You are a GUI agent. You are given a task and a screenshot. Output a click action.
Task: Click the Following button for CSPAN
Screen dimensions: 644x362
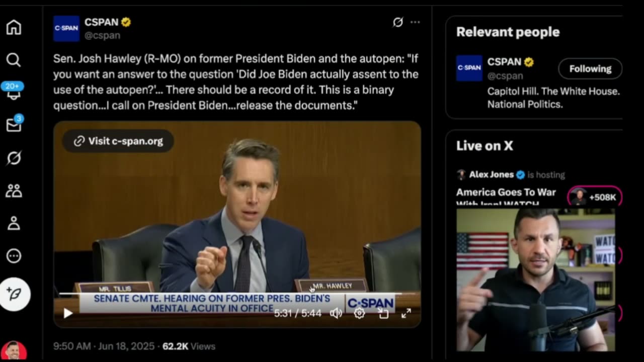(590, 69)
